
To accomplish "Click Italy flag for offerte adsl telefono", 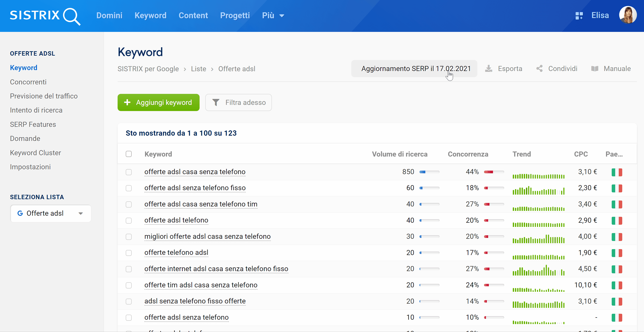I will 617,221.
